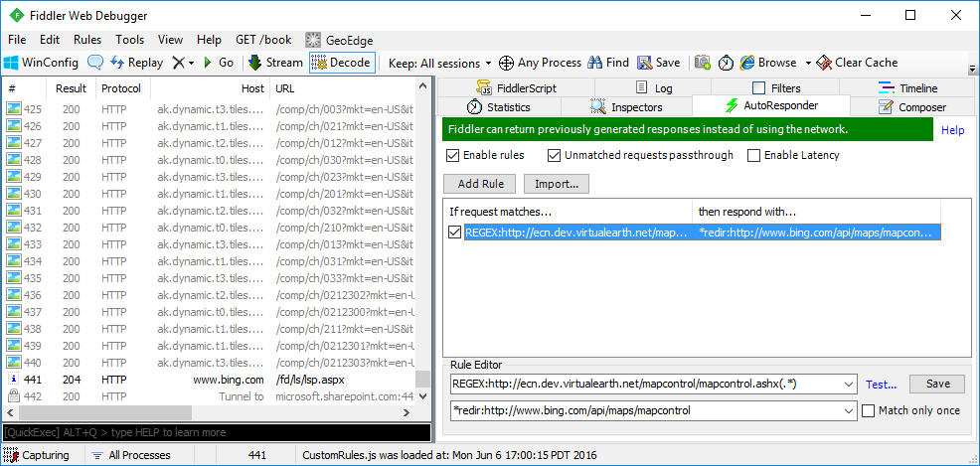Click GET /book menu item
The width and height of the screenshot is (980, 466).
[x=263, y=40]
